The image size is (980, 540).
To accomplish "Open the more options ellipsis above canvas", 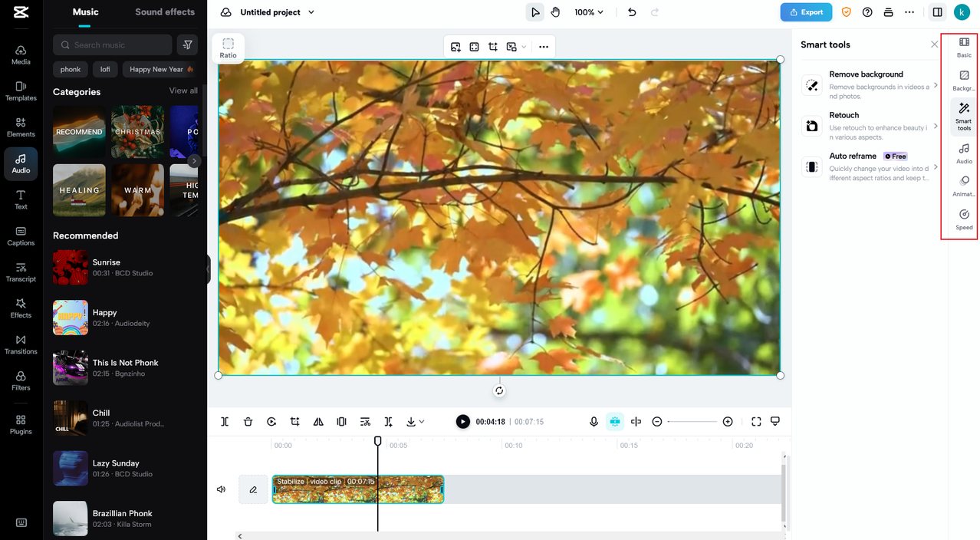I will pos(544,47).
